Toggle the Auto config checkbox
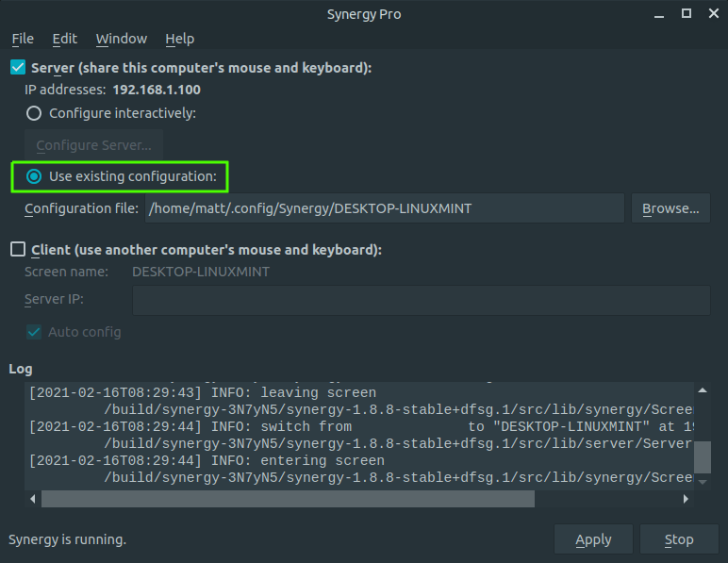This screenshot has height=563, width=728. pyautogui.click(x=33, y=332)
